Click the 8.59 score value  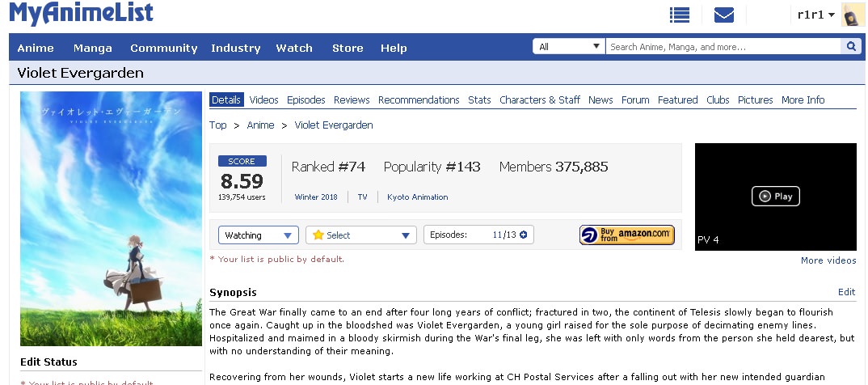tap(242, 181)
